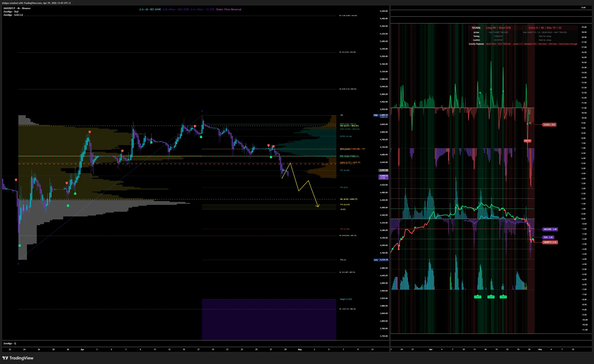
Task: Click the point B marker above the peak
Action: pyautogui.click(x=202, y=111)
